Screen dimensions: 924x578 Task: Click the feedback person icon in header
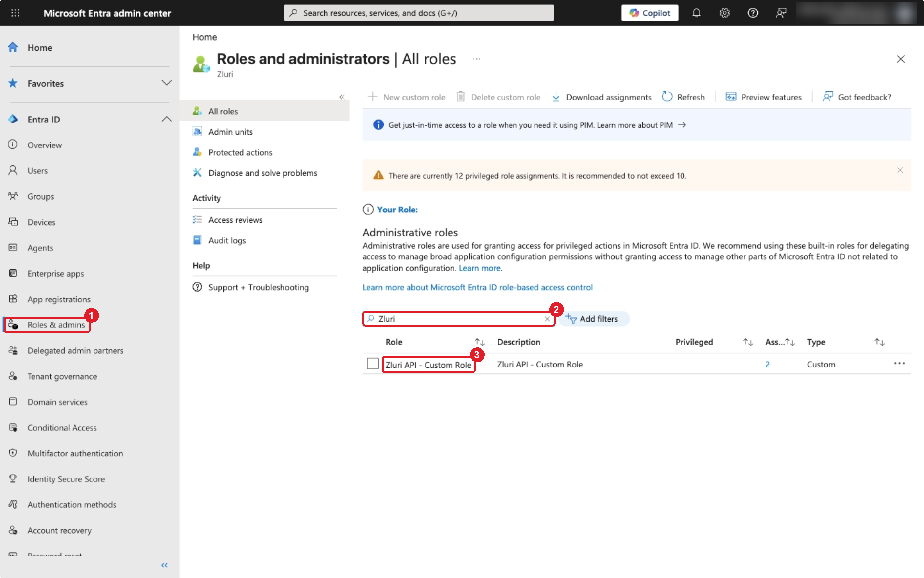coord(781,13)
